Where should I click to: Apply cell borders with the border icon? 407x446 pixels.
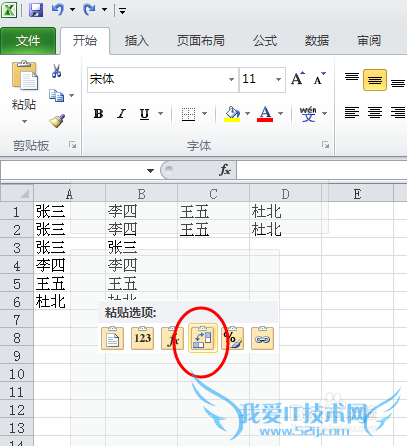(x=188, y=114)
